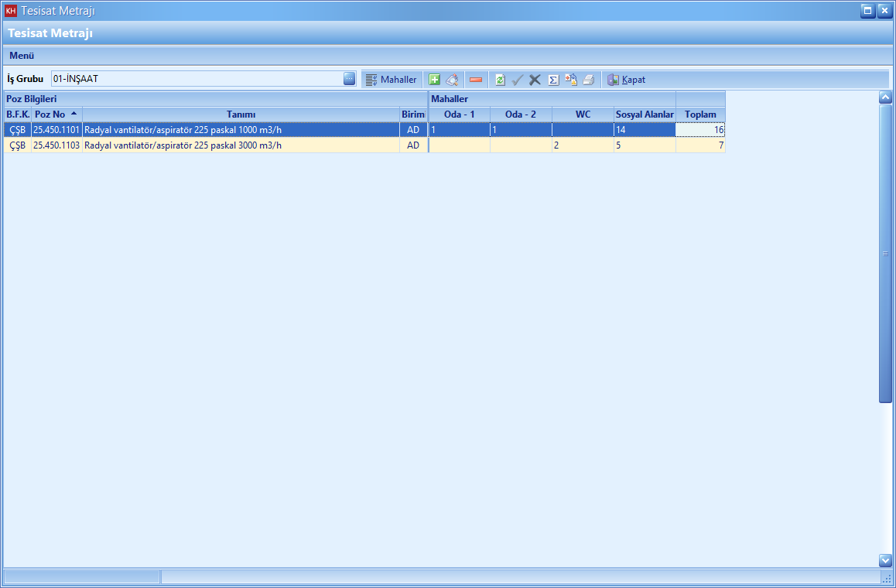Click the sigma sum icon
This screenshot has height=588, width=896.
(x=553, y=80)
